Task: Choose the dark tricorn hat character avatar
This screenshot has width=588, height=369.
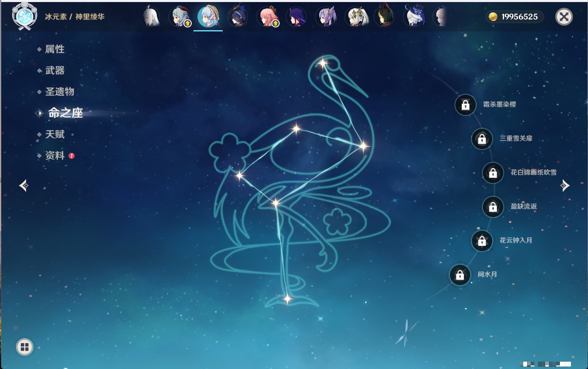Action: point(237,17)
